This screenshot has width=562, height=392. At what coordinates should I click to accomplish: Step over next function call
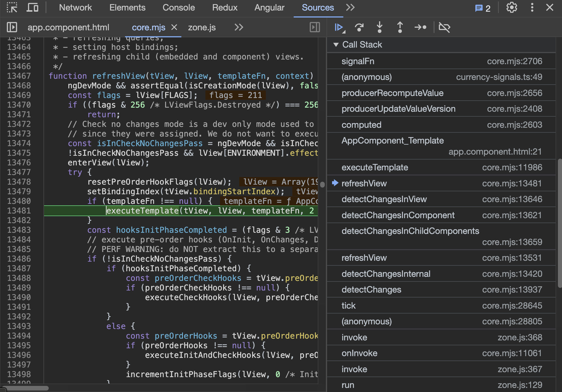coord(359,27)
